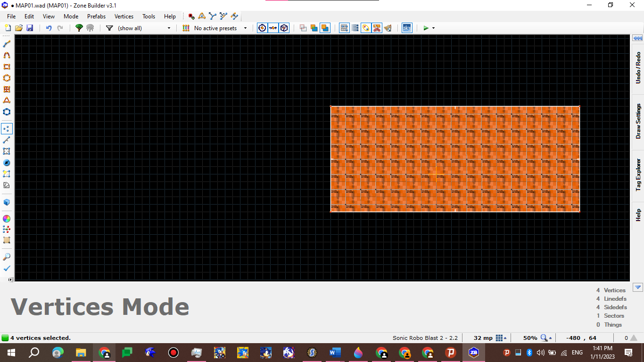Expand the side dockers with double arrow
Screen dimensions: 644x362
[638, 38]
